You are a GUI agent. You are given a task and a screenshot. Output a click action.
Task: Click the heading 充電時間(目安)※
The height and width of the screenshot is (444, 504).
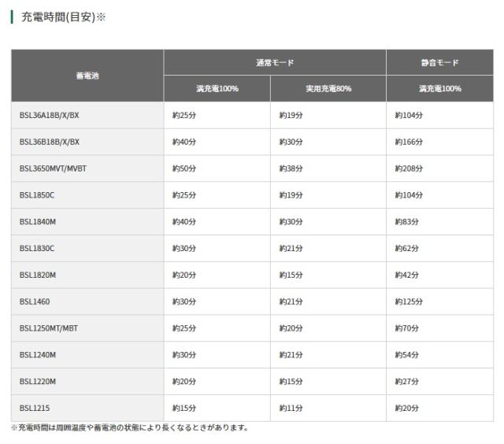point(63,17)
